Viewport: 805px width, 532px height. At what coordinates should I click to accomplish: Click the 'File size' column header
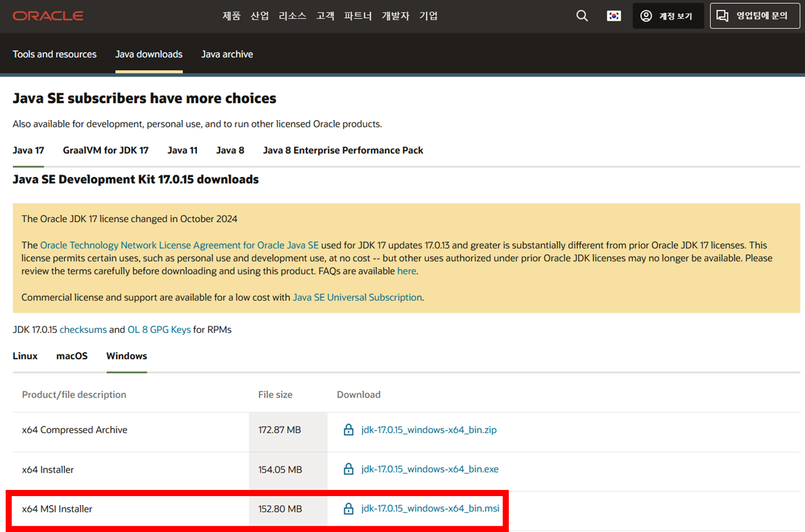pos(275,395)
